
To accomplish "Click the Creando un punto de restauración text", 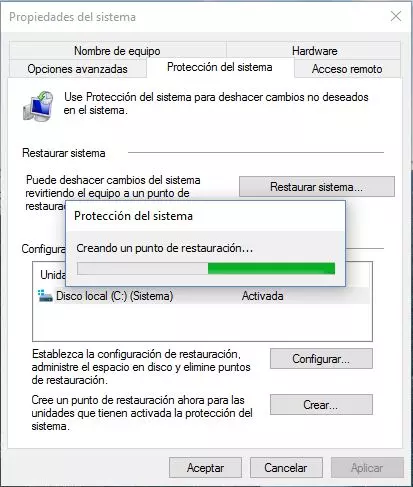I will pos(165,248).
